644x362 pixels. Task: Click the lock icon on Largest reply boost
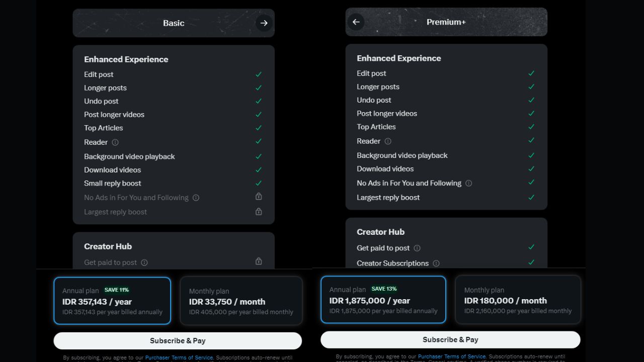click(x=259, y=212)
